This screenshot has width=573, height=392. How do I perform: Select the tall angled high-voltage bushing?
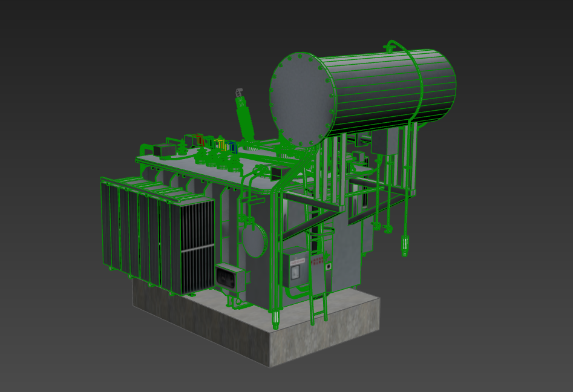245,118
